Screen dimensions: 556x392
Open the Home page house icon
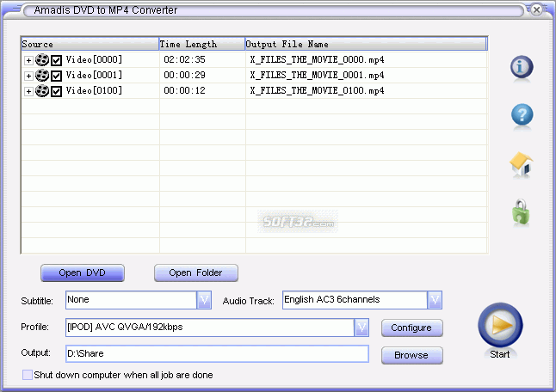tap(522, 163)
